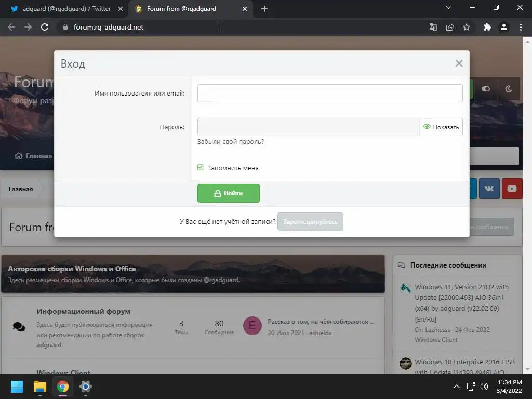
Task: Open the Extensions puzzle icon
Action: pos(487,27)
